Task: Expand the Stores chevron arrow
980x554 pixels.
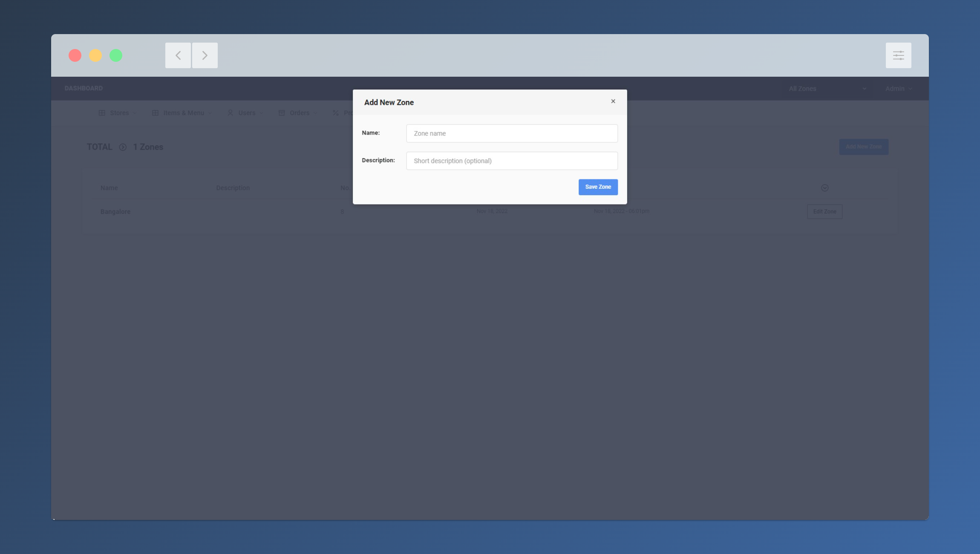Action: coord(135,113)
